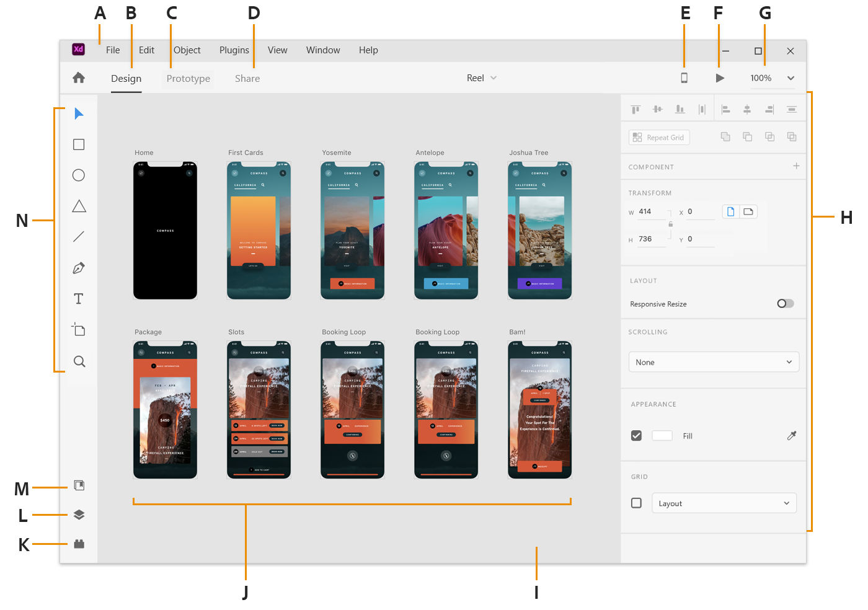Open the Artboard tool

(78, 330)
